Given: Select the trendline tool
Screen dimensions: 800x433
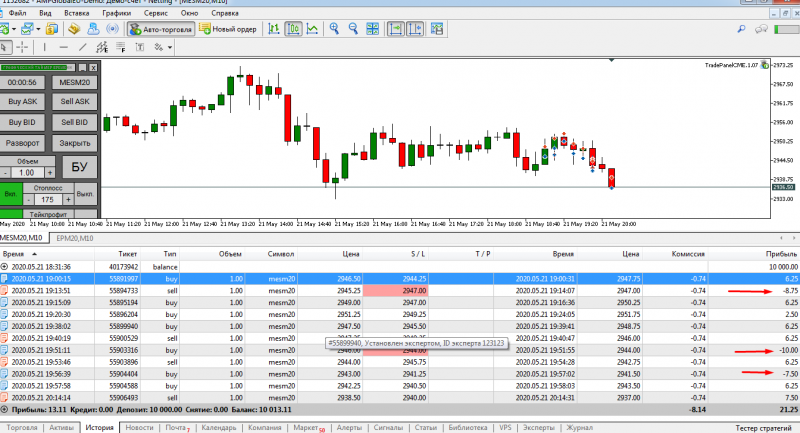Looking at the screenshot, I should pos(83,47).
